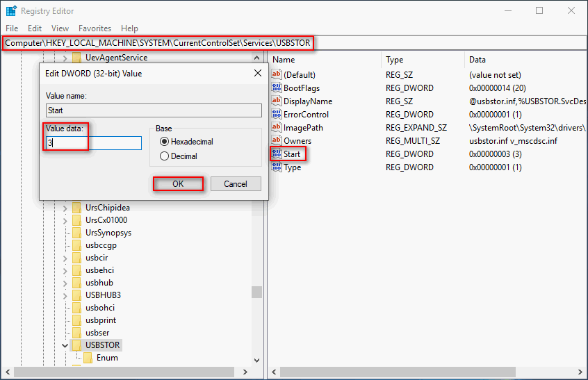Click the Value data input field
Image resolution: width=588 pixels, height=380 pixels.
click(x=94, y=143)
